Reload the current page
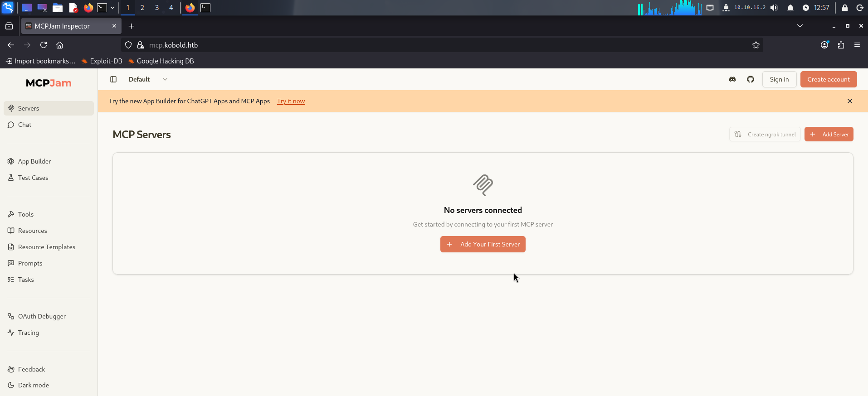 click(x=44, y=45)
